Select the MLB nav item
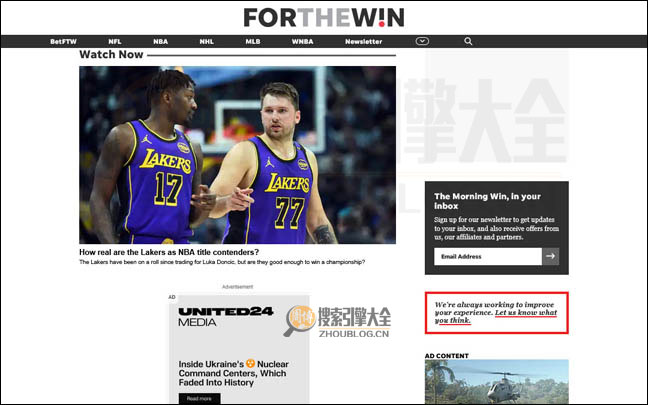This screenshot has width=648, height=405. click(253, 42)
